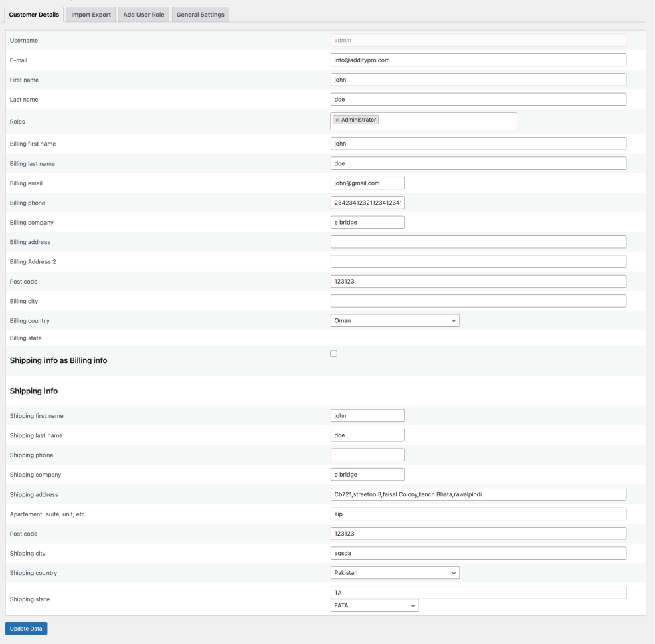Click the Update Data button
This screenshot has height=644, width=655.
point(26,629)
